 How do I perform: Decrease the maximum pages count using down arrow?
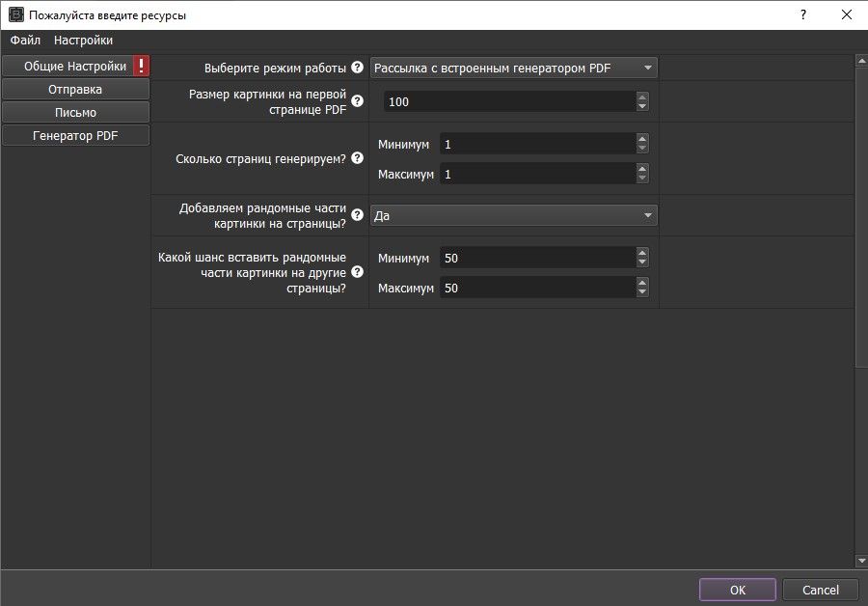(643, 179)
